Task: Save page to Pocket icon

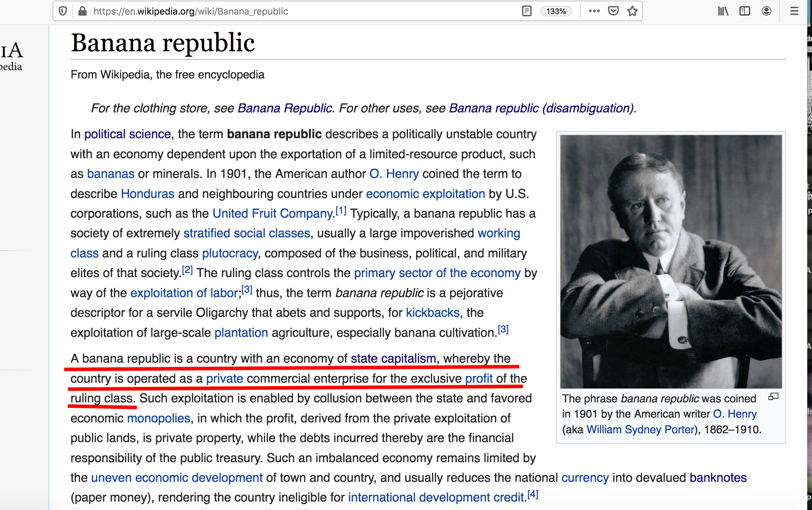Action: point(613,11)
